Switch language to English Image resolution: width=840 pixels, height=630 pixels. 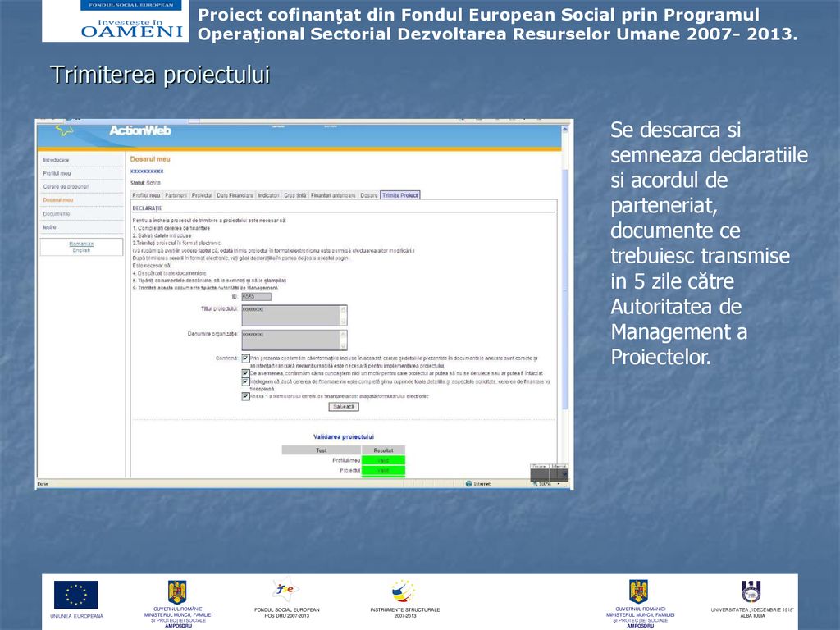(x=81, y=250)
